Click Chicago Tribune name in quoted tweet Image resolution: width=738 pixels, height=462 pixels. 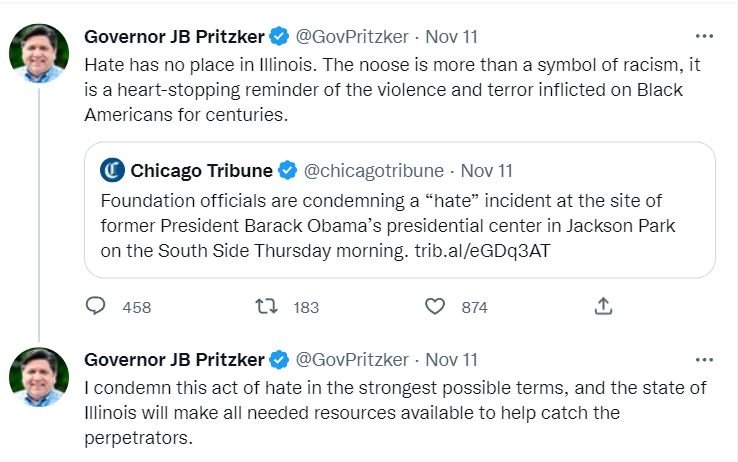(x=203, y=169)
